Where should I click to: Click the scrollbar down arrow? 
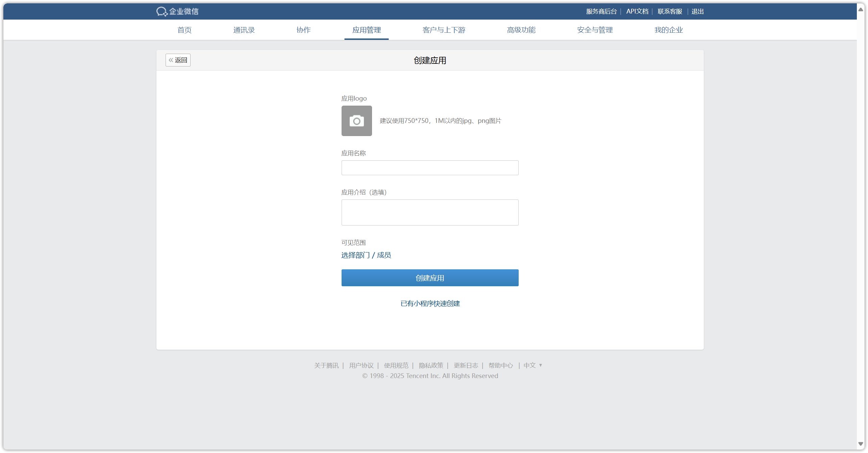click(861, 444)
